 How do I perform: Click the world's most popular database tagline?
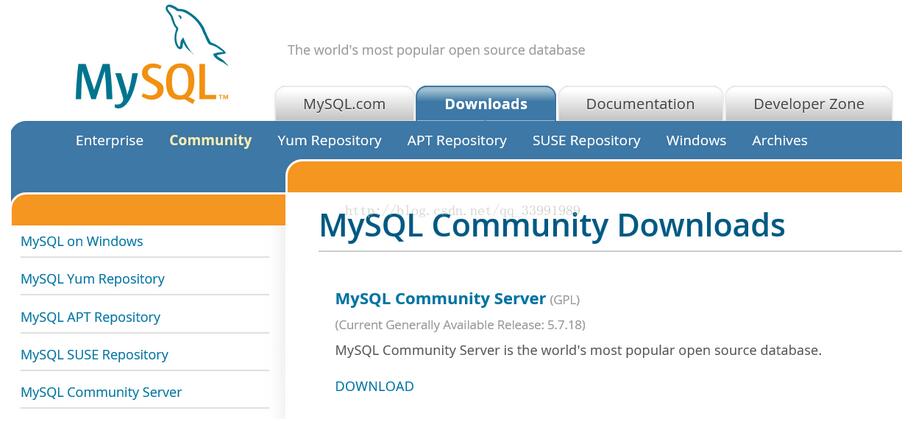click(x=436, y=50)
